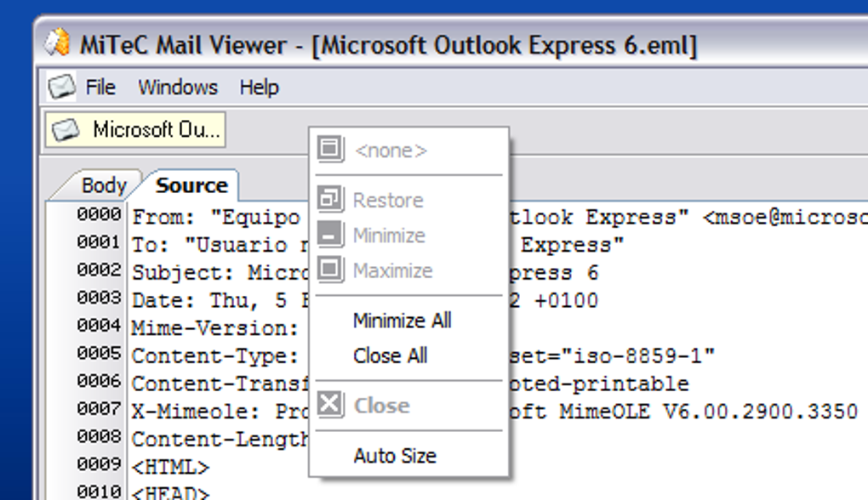Open the Help menu

[x=259, y=88]
